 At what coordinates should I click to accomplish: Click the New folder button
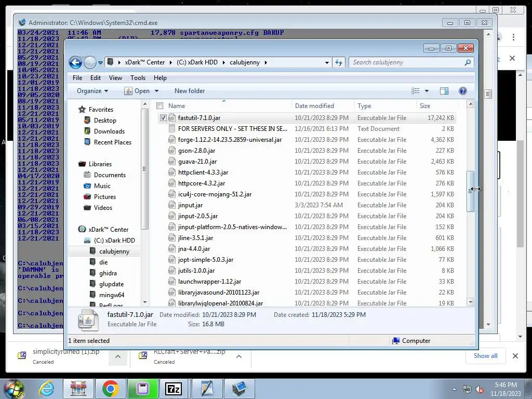pos(190,91)
